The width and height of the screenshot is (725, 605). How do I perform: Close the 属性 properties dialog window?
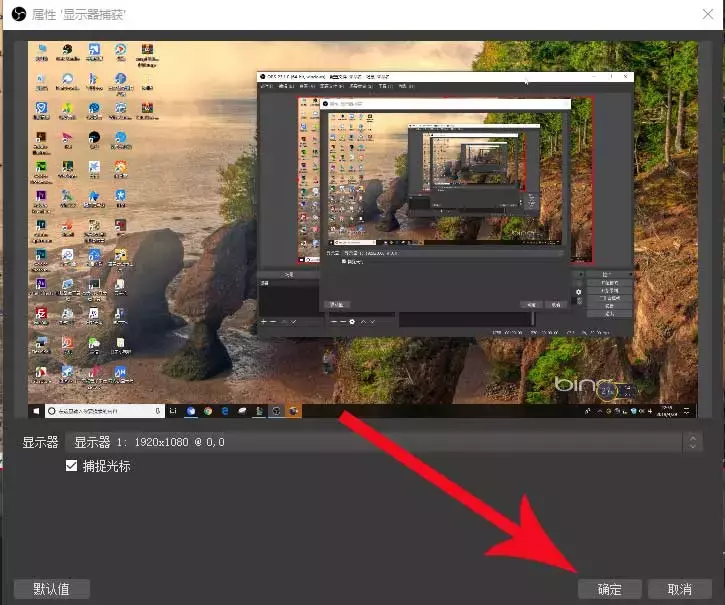coord(708,15)
